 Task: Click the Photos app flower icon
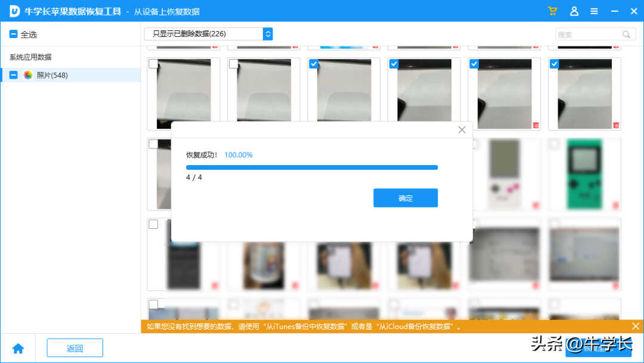28,75
